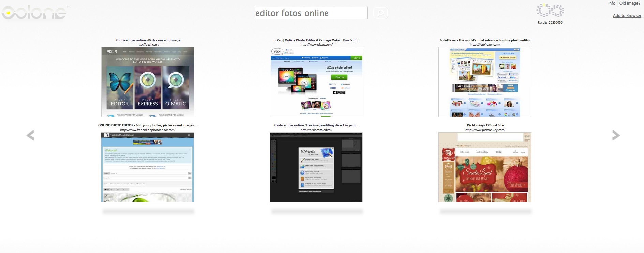Advance to next results with right arrow

[x=616, y=135]
